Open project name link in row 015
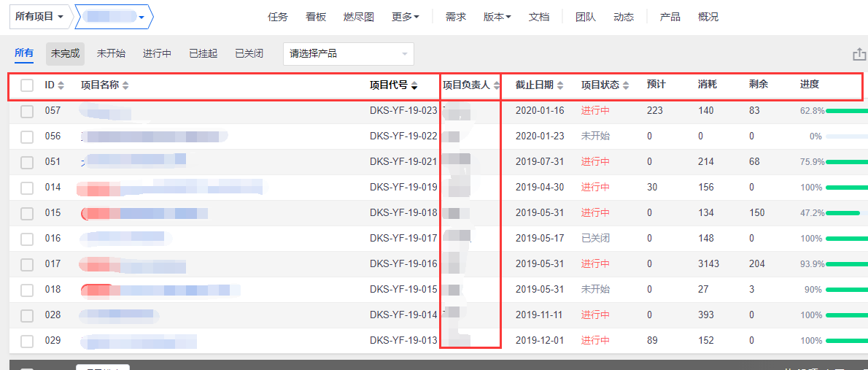This screenshot has width=868, height=370. 144,212
